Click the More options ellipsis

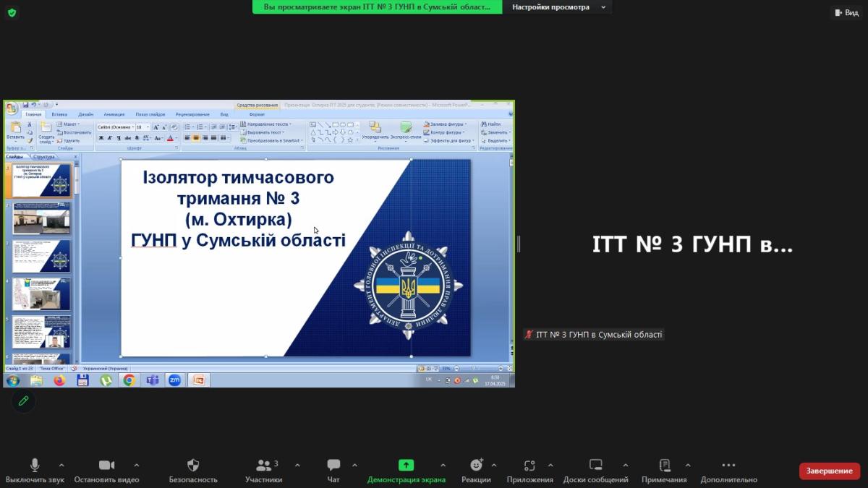(728, 466)
